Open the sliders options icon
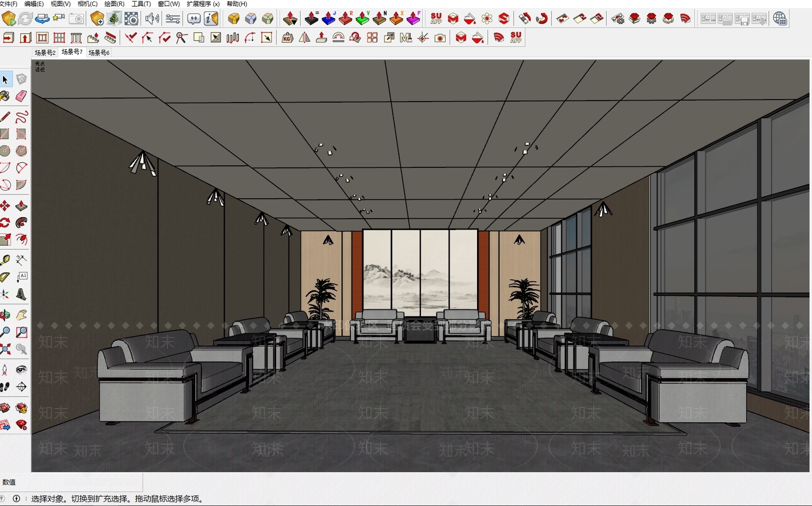Image resolution: width=812 pixels, height=506 pixels. pyautogui.click(x=173, y=19)
